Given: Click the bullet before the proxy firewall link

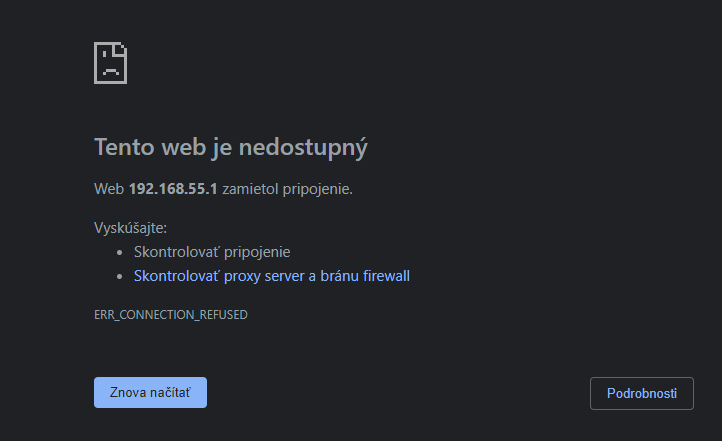Looking at the screenshot, I should point(122,277).
